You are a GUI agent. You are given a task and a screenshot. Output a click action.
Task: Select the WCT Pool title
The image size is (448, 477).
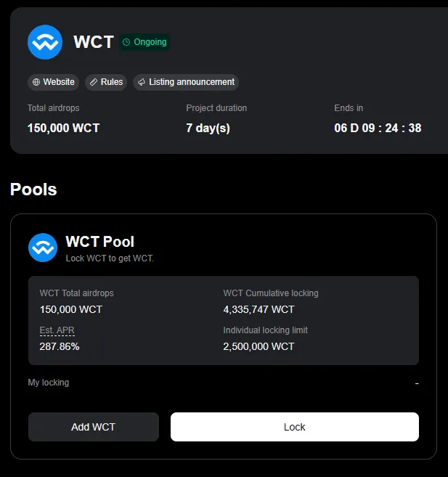(99, 242)
